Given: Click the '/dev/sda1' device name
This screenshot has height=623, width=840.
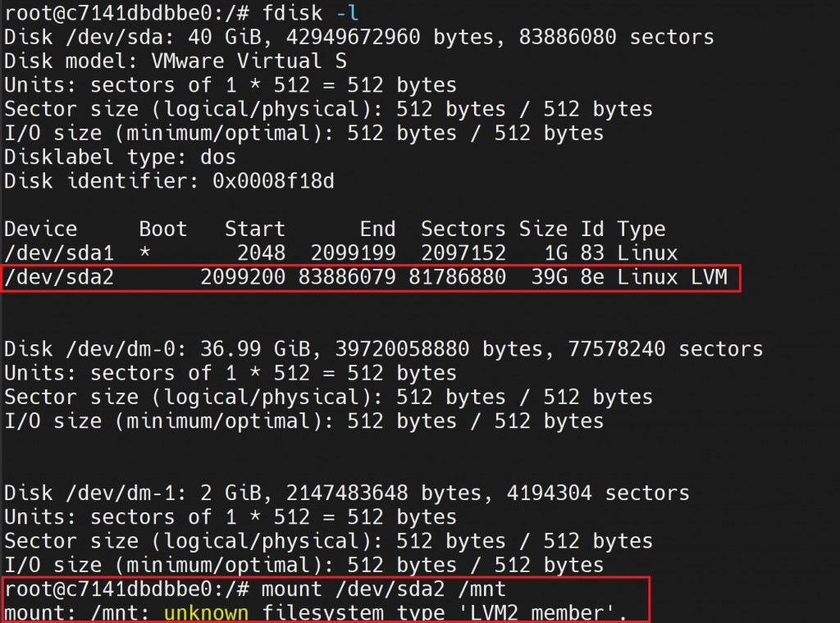Looking at the screenshot, I should pyautogui.click(x=59, y=253).
